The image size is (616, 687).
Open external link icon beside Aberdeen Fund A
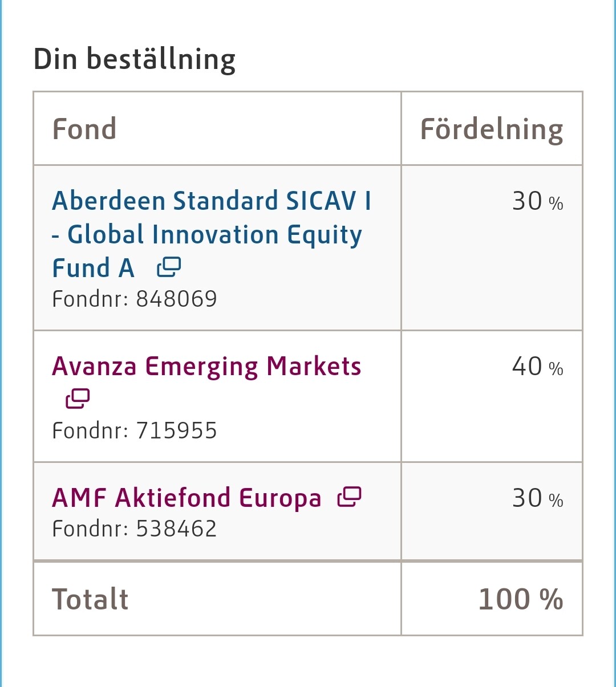(169, 267)
